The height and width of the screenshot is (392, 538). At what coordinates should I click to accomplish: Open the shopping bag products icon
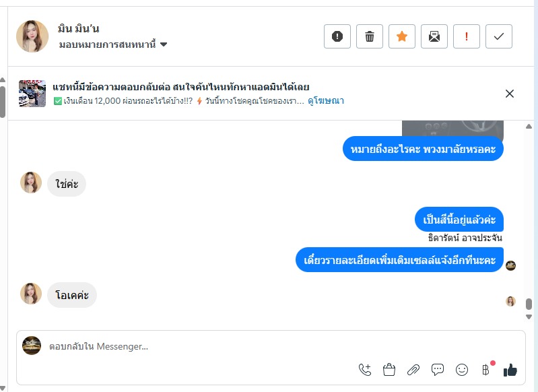click(389, 369)
